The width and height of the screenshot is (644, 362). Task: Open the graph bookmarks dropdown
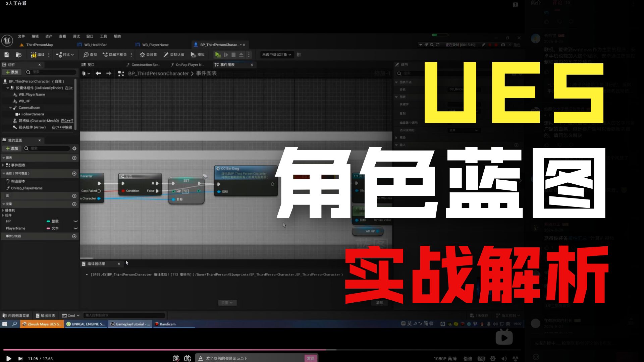(86, 73)
